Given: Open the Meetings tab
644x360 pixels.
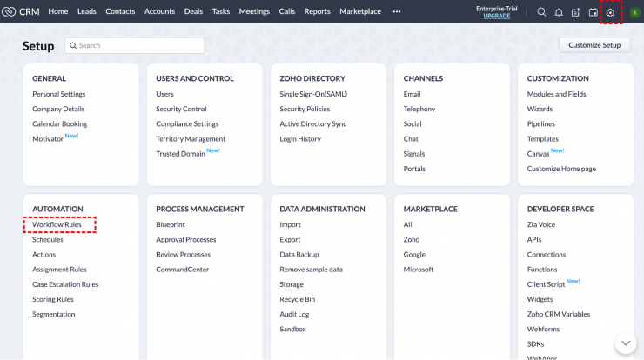Looking at the screenshot, I should click(254, 11).
